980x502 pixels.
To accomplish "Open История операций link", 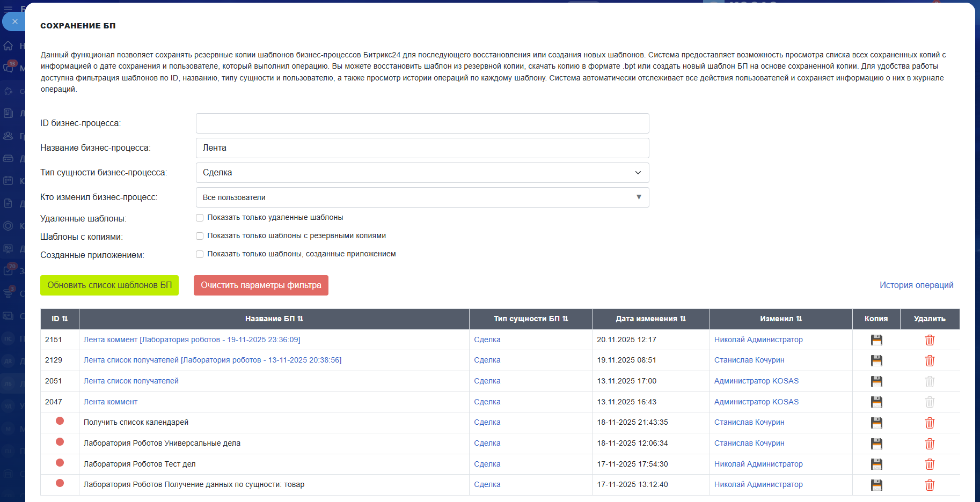I will (x=916, y=285).
